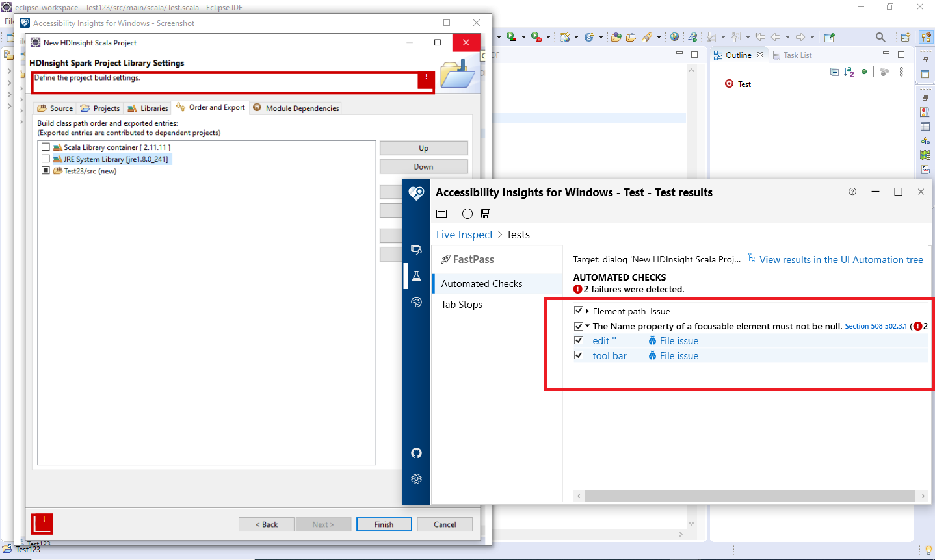Viewport: 935px width, 560px height.
Task: Click the alphabetical sort icon in Outline view
Action: [x=849, y=72]
